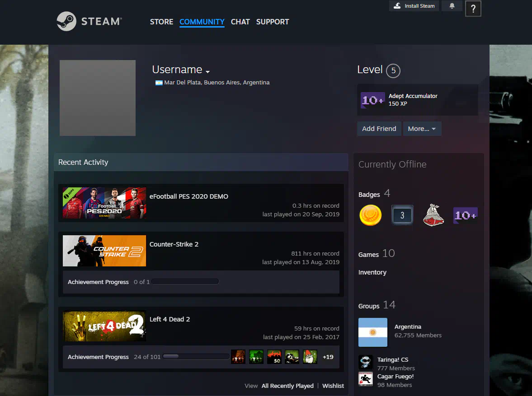Click the +19 more achievements link
This screenshot has width=532, height=396.
pos(328,357)
